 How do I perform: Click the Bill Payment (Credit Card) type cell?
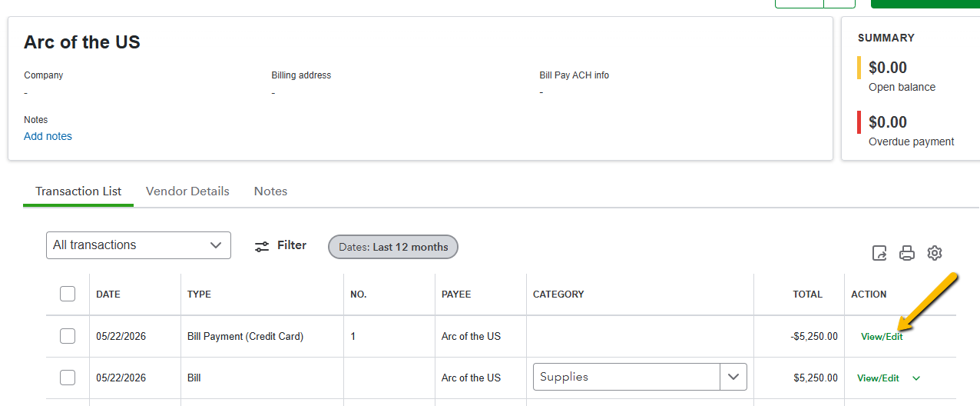point(245,336)
